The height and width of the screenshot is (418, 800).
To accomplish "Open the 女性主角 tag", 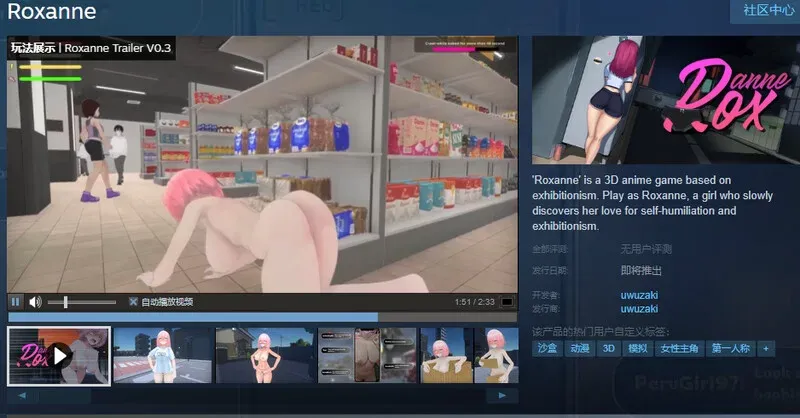I will coord(677,348).
